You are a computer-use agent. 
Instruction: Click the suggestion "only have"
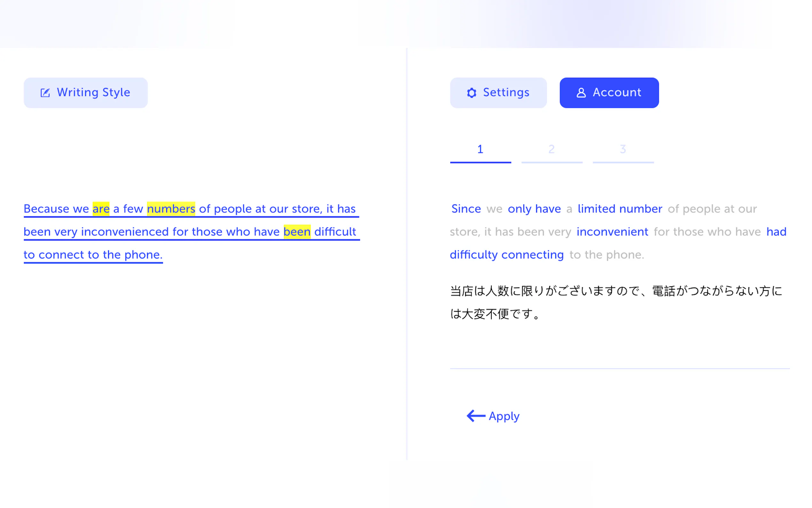click(534, 209)
